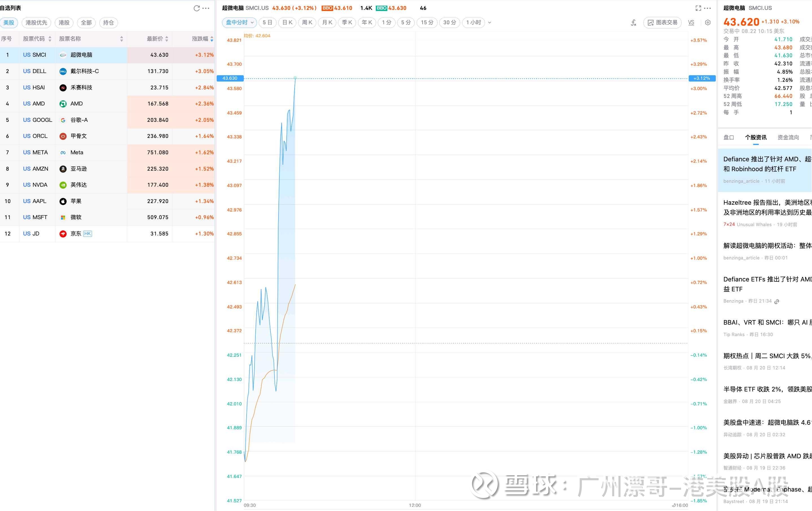Select the 港股优先 filter pill
812x511 pixels.
(36, 23)
